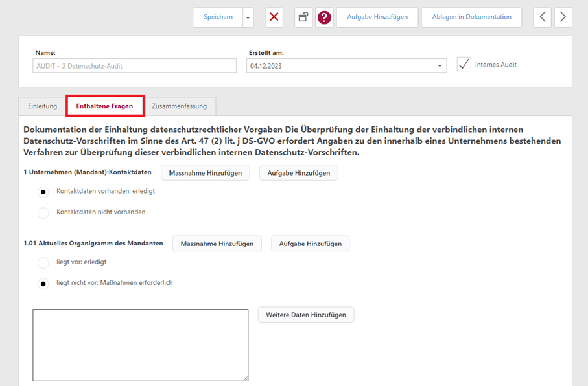The image size is (588, 386).
Task: Click Ablegen in Dokumentation
Action: pos(471,17)
